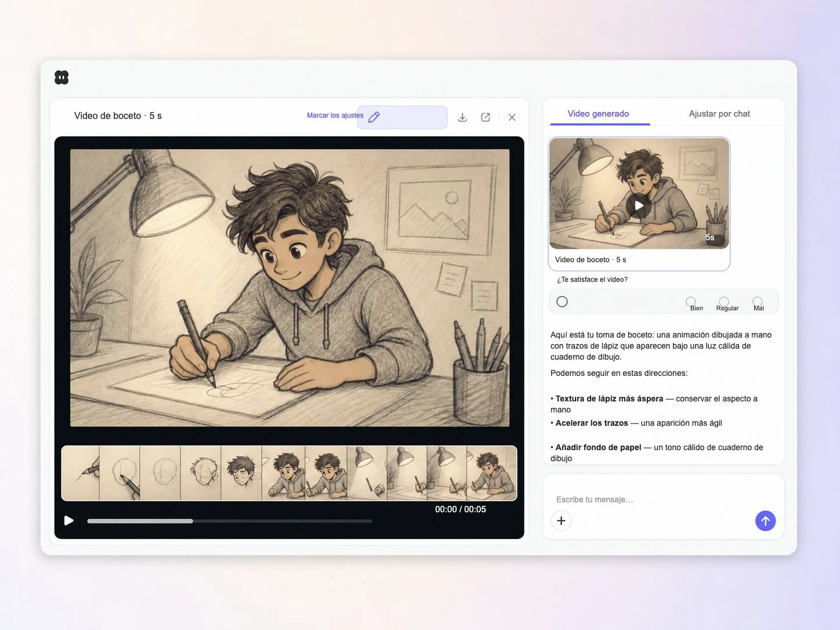
Task: Click Marcar los ajustes link
Action: pyautogui.click(x=335, y=115)
